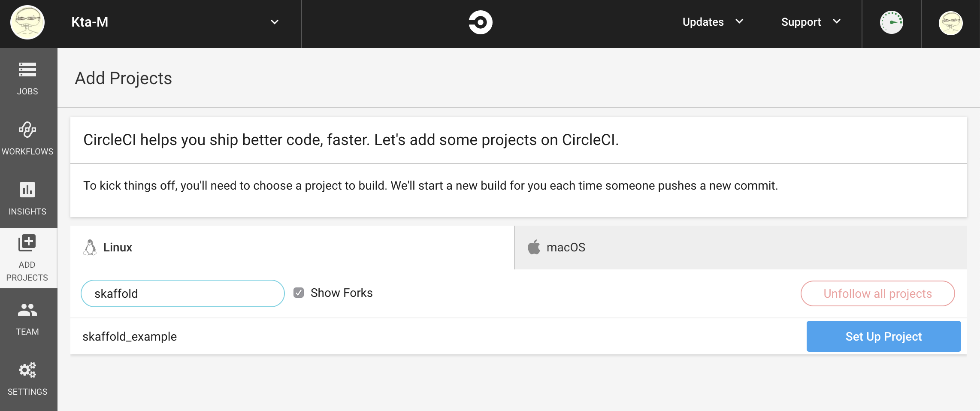
Task: Select the skaffold_example repository name
Action: point(130,336)
